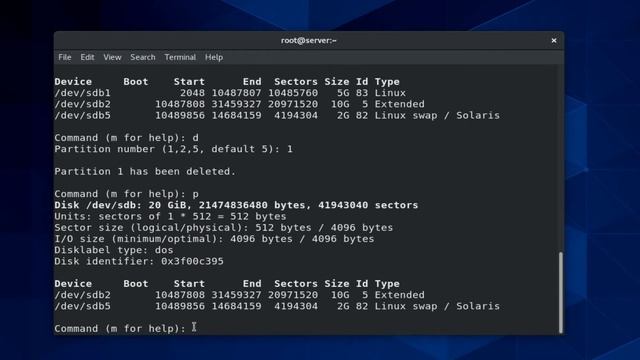Click the last Command prompt line
The width and height of the screenshot is (640, 360).
(x=120, y=328)
